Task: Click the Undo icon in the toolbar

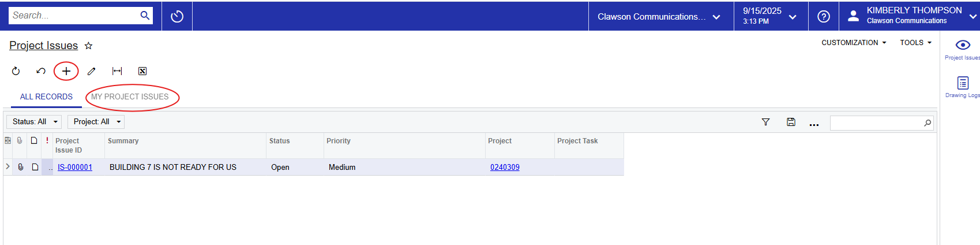Action: [41, 71]
